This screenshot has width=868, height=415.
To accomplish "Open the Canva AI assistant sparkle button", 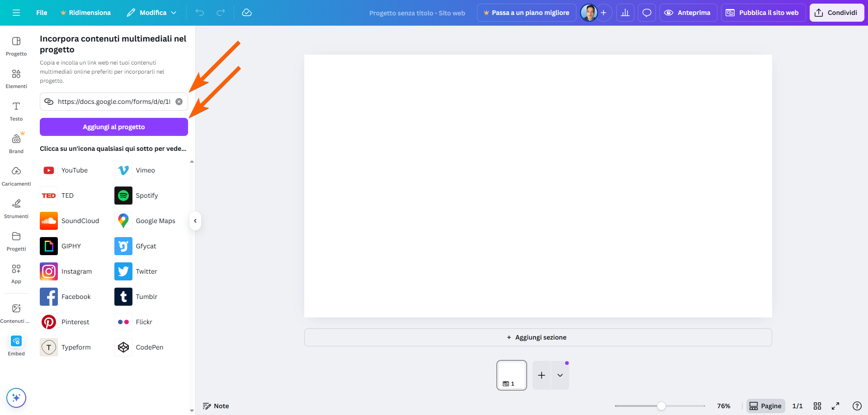I will click(16, 398).
